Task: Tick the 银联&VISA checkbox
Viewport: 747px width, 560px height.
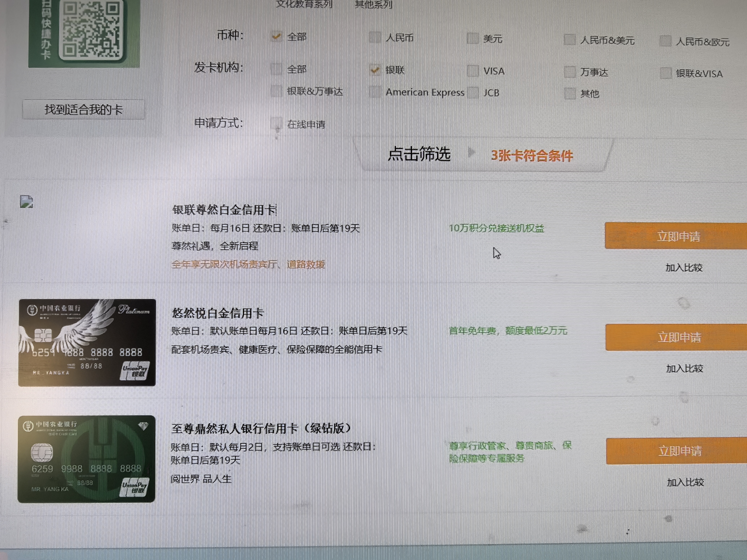Action: (x=666, y=73)
